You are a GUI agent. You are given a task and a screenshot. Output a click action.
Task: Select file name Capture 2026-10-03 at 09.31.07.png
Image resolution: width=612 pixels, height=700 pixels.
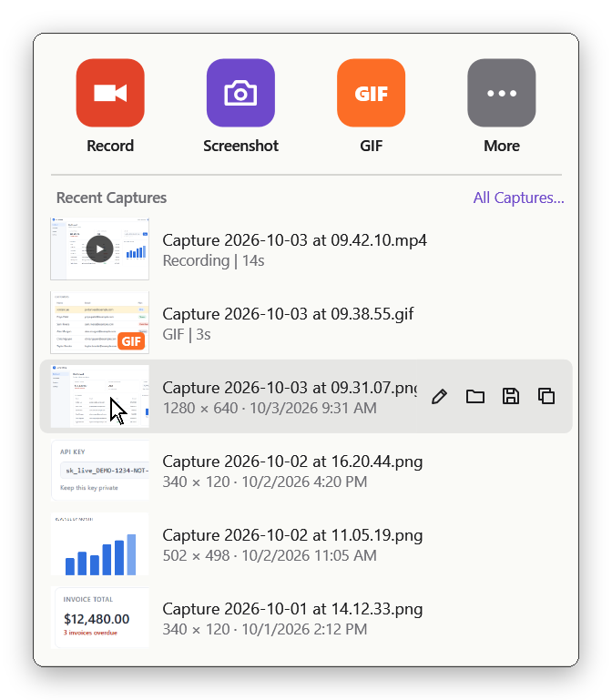coord(290,388)
